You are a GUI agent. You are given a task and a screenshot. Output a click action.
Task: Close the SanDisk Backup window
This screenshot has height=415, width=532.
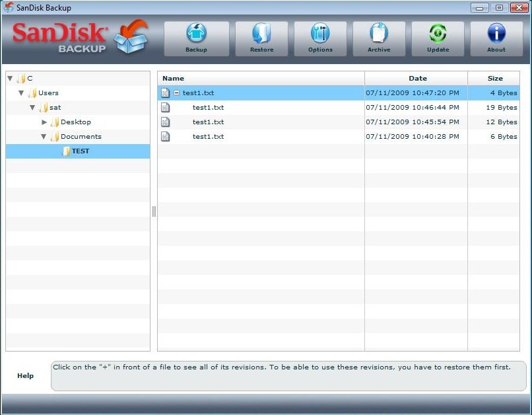(519, 7)
